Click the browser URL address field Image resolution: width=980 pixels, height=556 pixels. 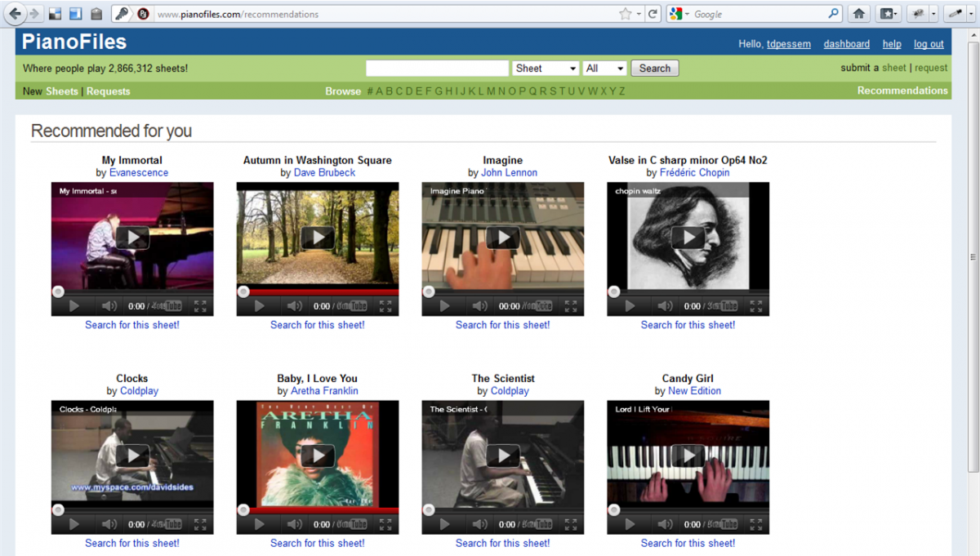pyautogui.click(x=384, y=14)
